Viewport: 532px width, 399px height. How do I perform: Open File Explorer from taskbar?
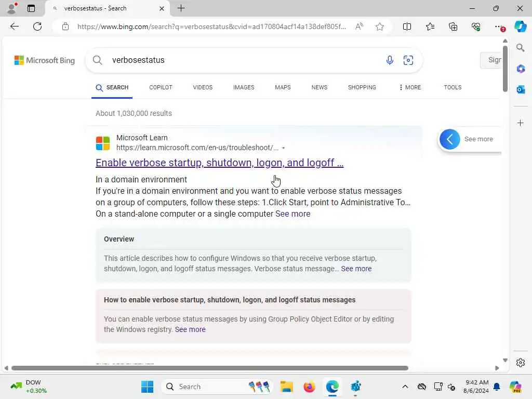(287, 387)
